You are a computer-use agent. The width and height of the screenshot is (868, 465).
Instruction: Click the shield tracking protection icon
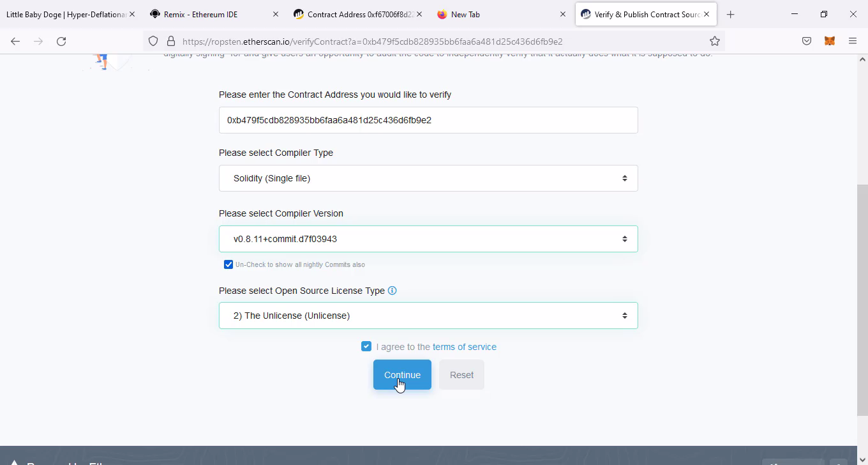coord(153,42)
